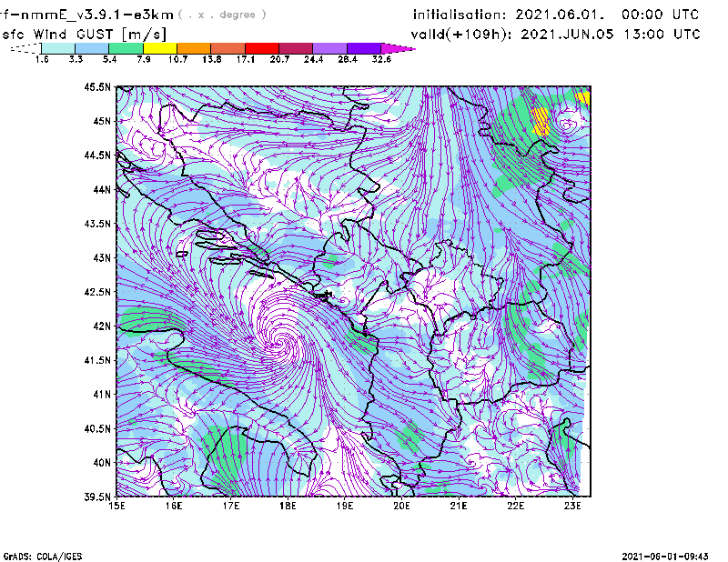Click the model name 'nmmE_v3.9.1-e3km' text

(x=96, y=15)
